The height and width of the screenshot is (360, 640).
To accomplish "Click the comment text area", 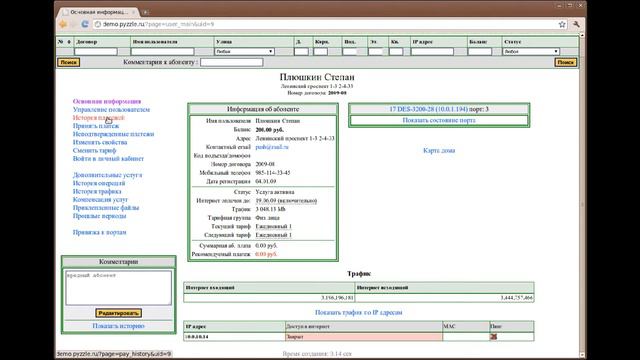I will pos(118,288).
